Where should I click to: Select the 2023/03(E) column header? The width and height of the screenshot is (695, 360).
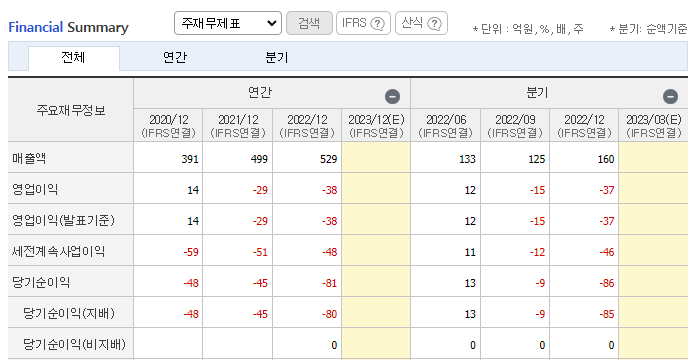pos(654,125)
